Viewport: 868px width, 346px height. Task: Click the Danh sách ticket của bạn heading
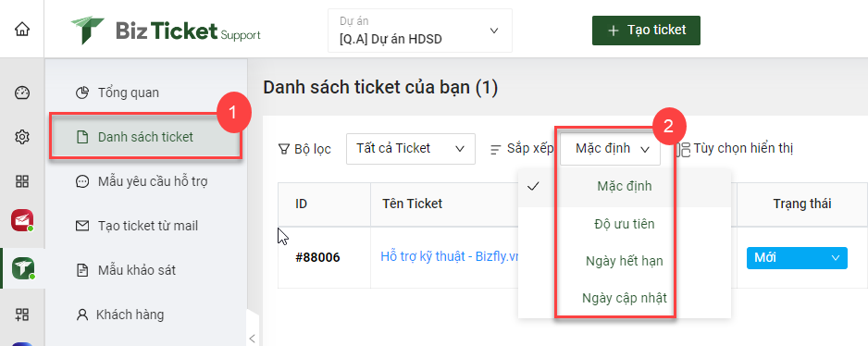click(x=380, y=88)
